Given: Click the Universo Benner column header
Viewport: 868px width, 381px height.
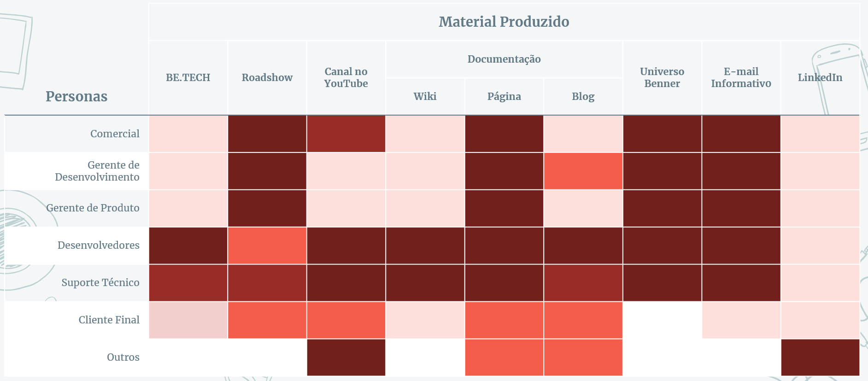Looking at the screenshot, I should click(x=662, y=77).
